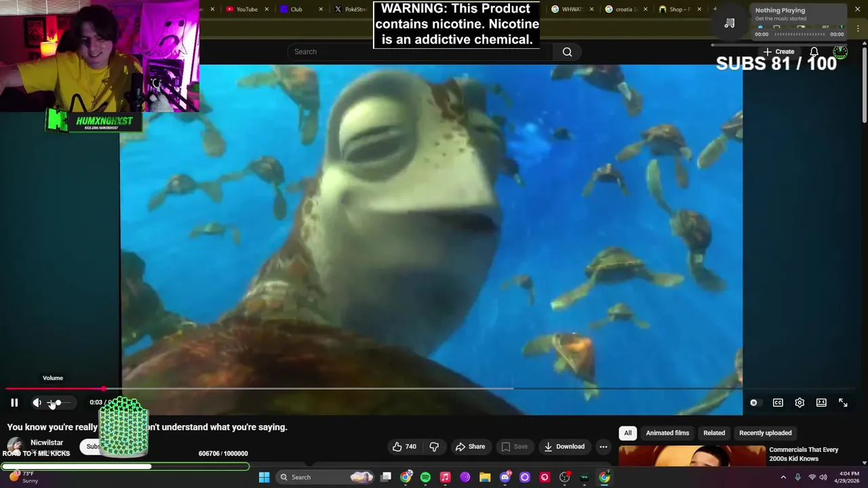Screen dimensions: 868x488
Task: Switch to theater mode
Action: point(821,403)
